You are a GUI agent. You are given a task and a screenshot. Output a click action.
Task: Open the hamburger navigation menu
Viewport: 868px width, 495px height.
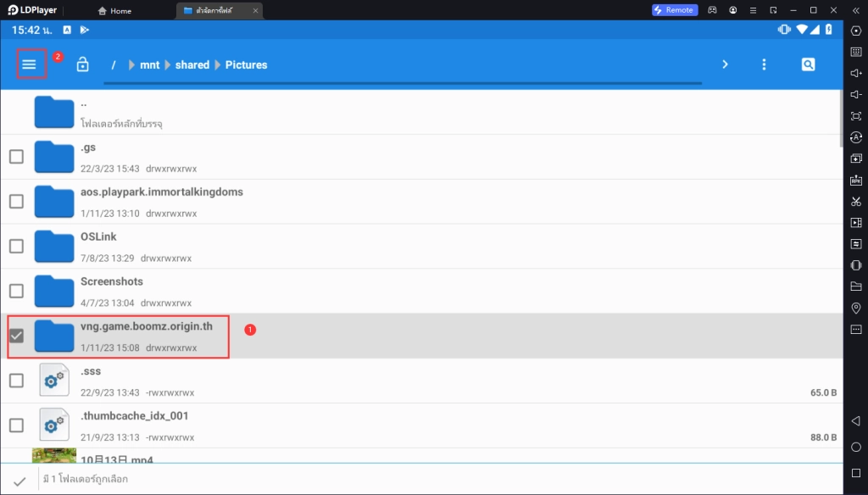pos(30,64)
